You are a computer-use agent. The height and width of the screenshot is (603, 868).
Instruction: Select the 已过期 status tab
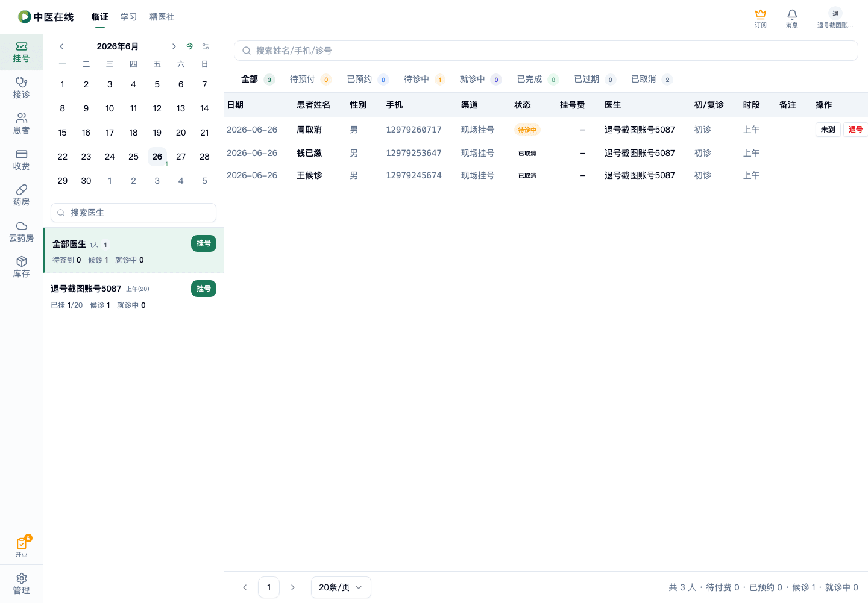595,79
